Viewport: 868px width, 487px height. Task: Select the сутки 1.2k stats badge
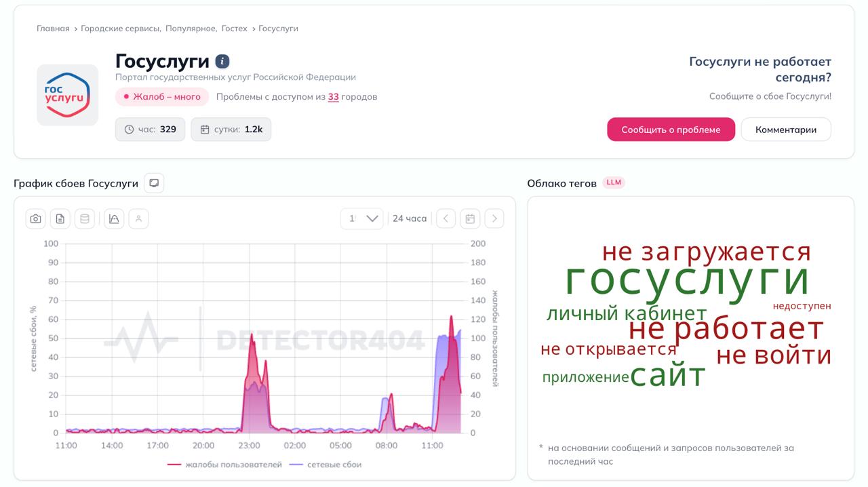[231, 129]
